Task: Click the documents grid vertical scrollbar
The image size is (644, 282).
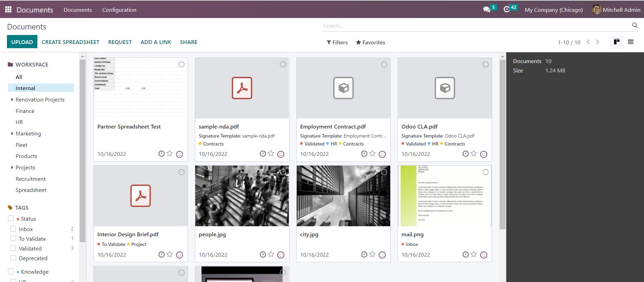Action: tap(502, 144)
